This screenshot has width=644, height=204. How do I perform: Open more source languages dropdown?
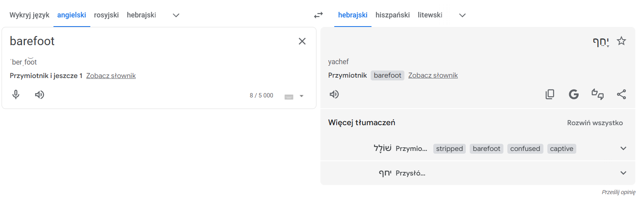coord(176,15)
